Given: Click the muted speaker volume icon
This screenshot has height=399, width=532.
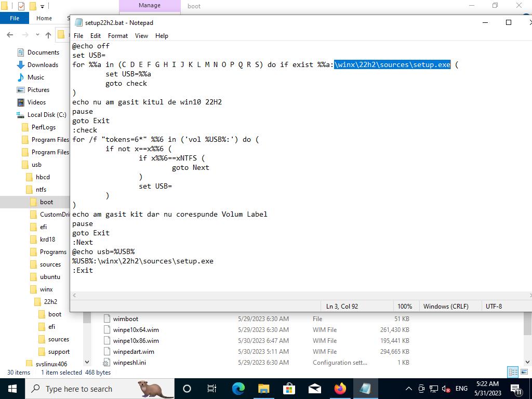Looking at the screenshot, I should coord(446,389).
